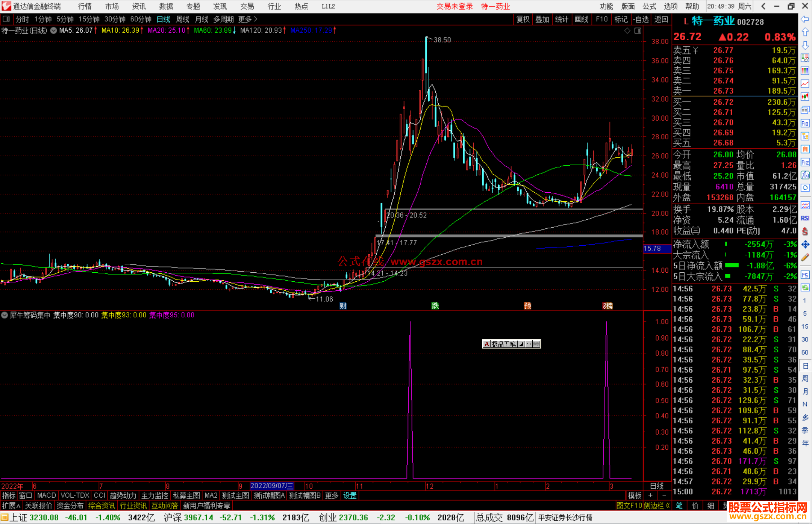Click the 2022/09/07 date marker
The width and height of the screenshot is (812, 524).
(x=271, y=486)
